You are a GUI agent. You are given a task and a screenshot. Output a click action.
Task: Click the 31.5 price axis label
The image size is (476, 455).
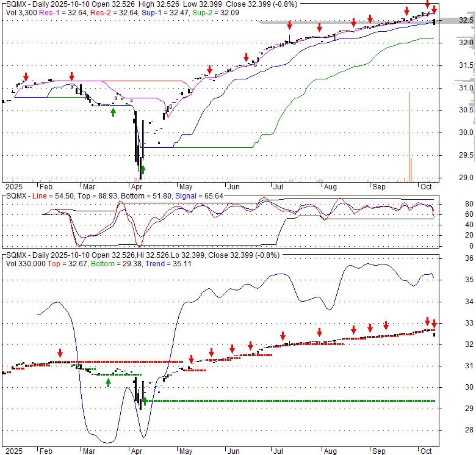(466, 65)
